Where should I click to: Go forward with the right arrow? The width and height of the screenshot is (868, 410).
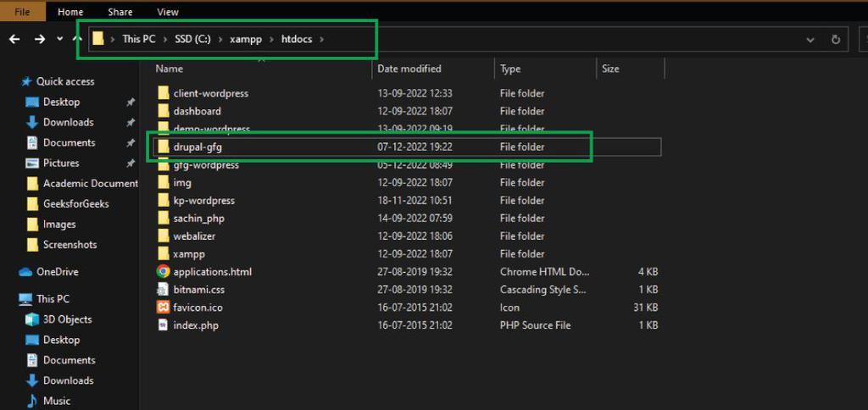[40, 39]
